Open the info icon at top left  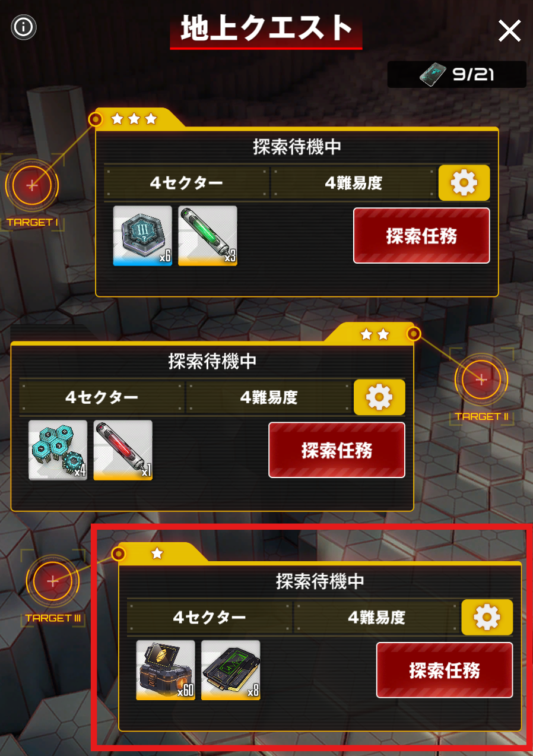point(24,27)
